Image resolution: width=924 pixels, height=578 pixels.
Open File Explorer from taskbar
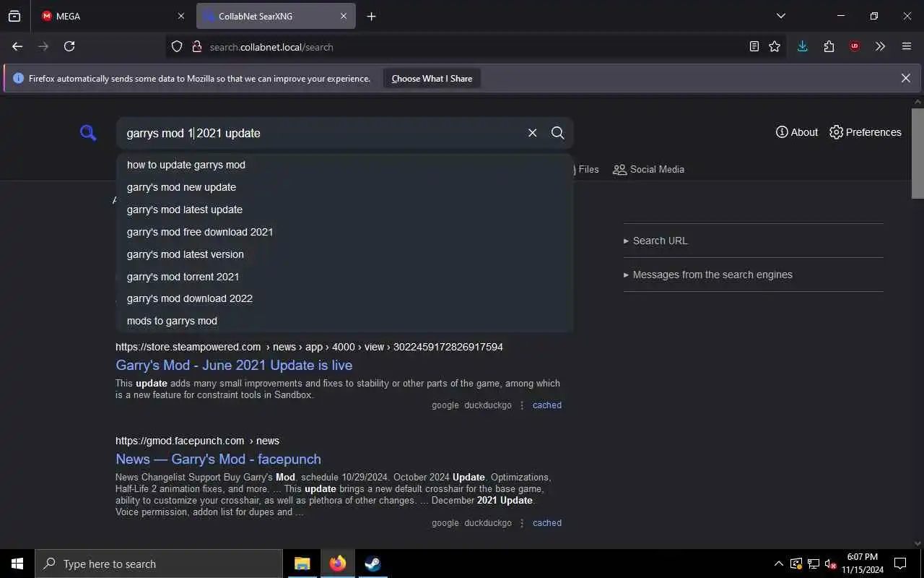[302, 564]
